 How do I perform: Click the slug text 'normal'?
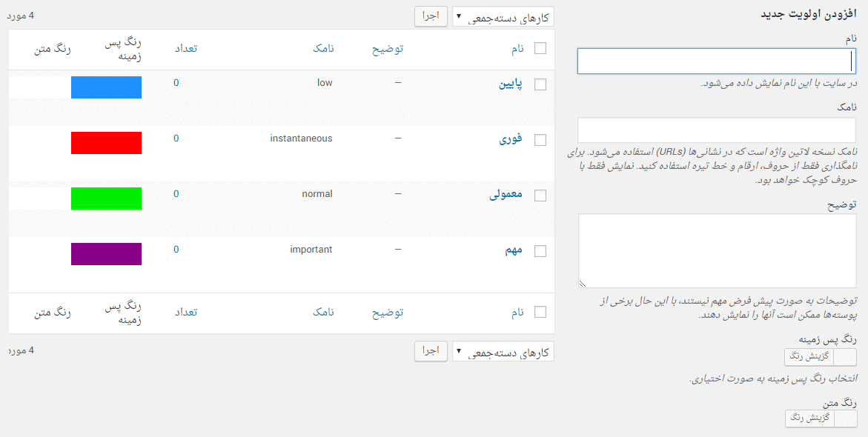(x=317, y=193)
